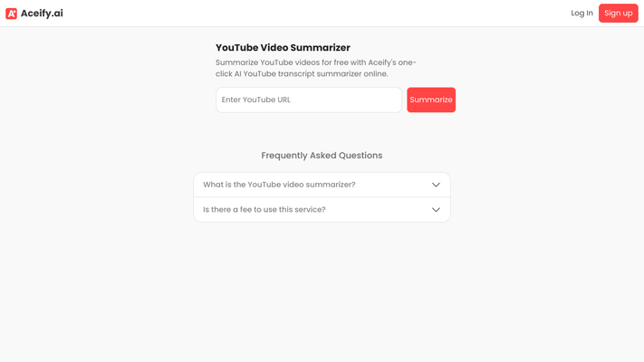The height and width of the screenshot is (362, 644).
Task: Open the Aceify.ai brand name link
Action: pos(42,14)
